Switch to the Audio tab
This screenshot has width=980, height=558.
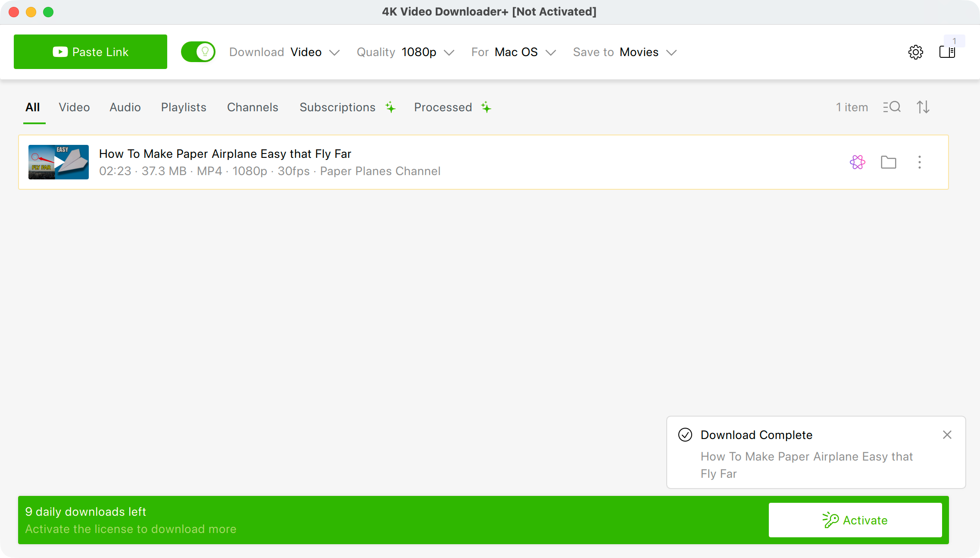pyautogui.click(x=125, y=107)
